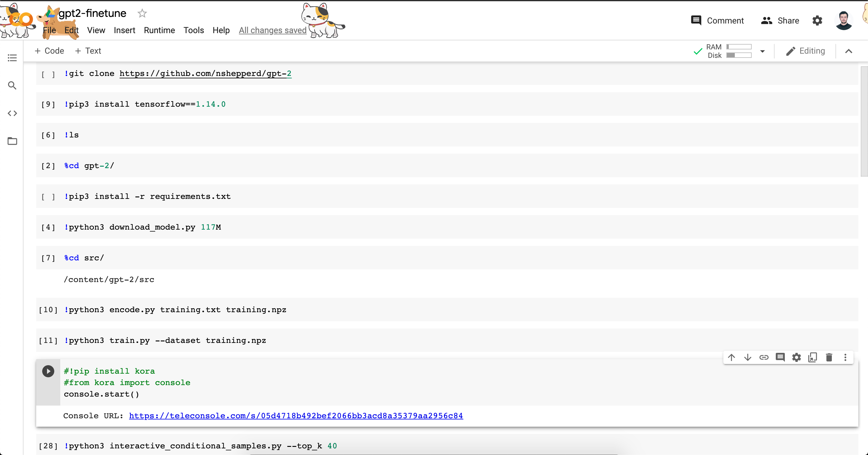Mirror the cell in a tab icon
Viewport: 868px width, 455px height.
click(x=813, y=357)
